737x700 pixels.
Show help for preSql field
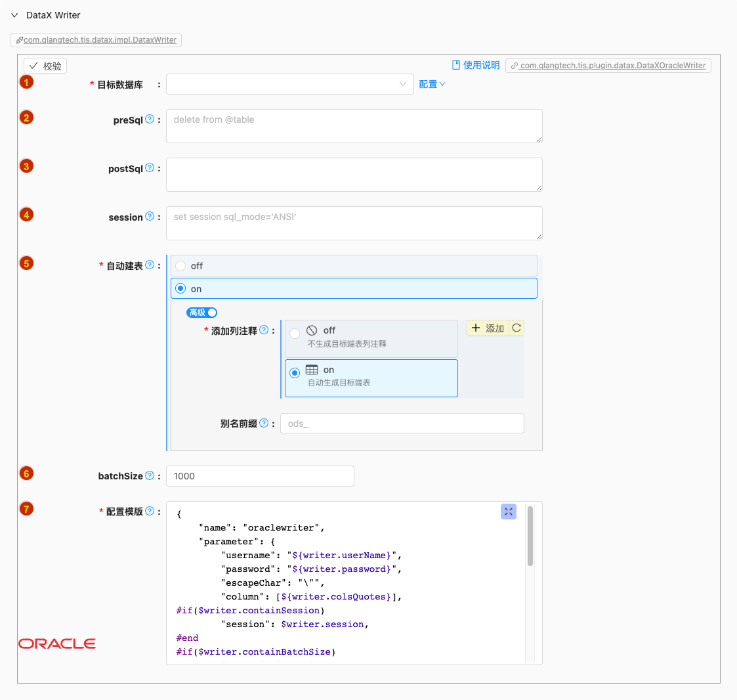pyautogui.click(x=150, y=119)
